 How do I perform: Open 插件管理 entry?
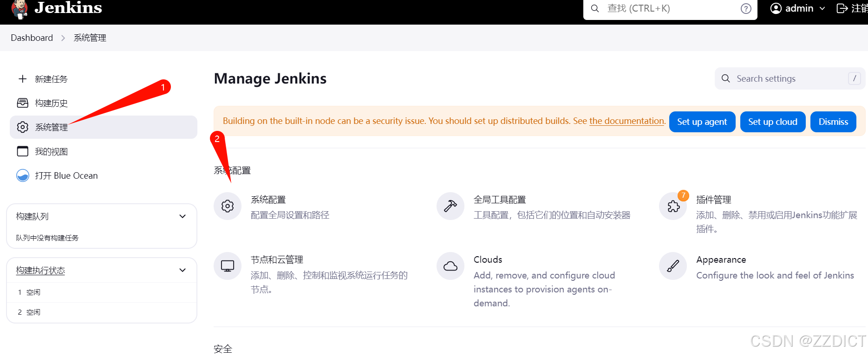pos(713,200)
